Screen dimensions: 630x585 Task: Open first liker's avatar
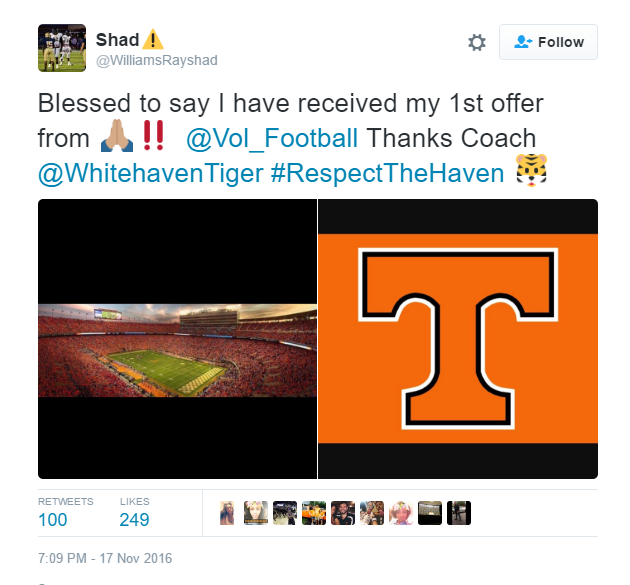(227, 513)
